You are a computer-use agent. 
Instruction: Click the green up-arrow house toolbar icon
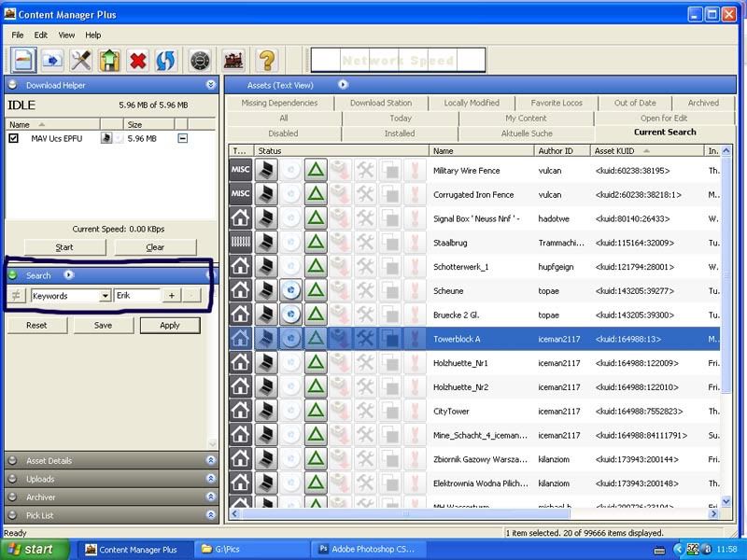[x=109, y=61]
